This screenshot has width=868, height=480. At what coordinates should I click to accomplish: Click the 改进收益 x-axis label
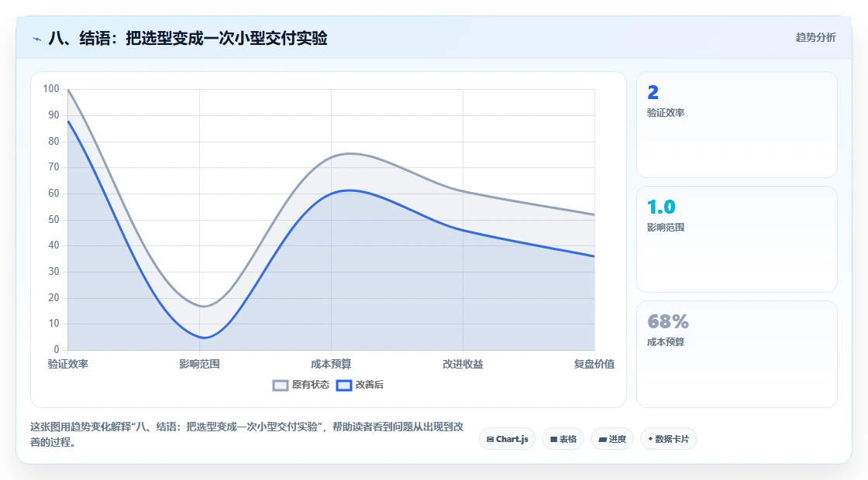(x=463, y=365)
